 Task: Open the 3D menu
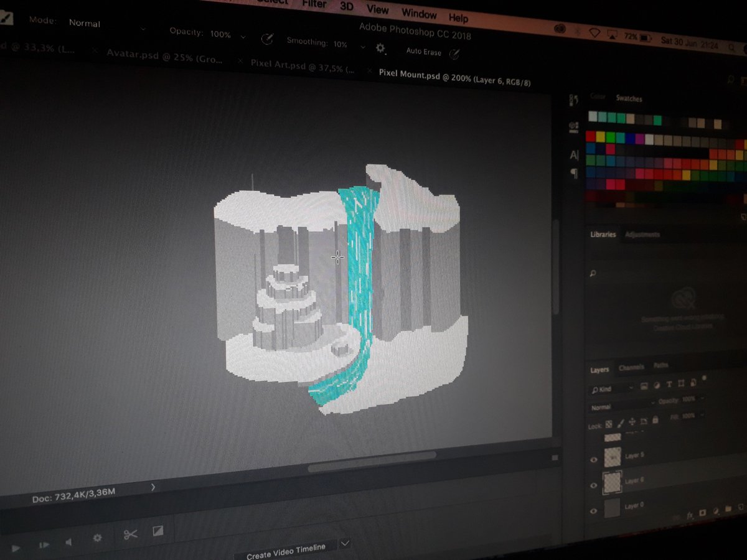click(x=347, y=7)
